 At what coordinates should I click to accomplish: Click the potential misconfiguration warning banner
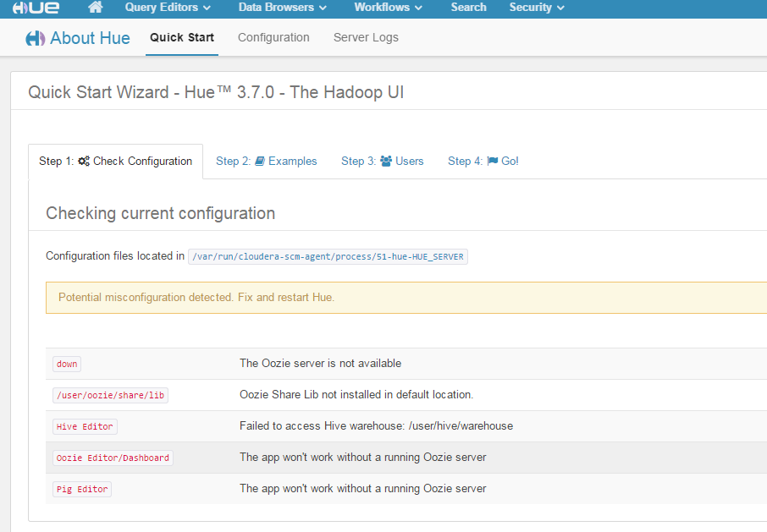406,298
